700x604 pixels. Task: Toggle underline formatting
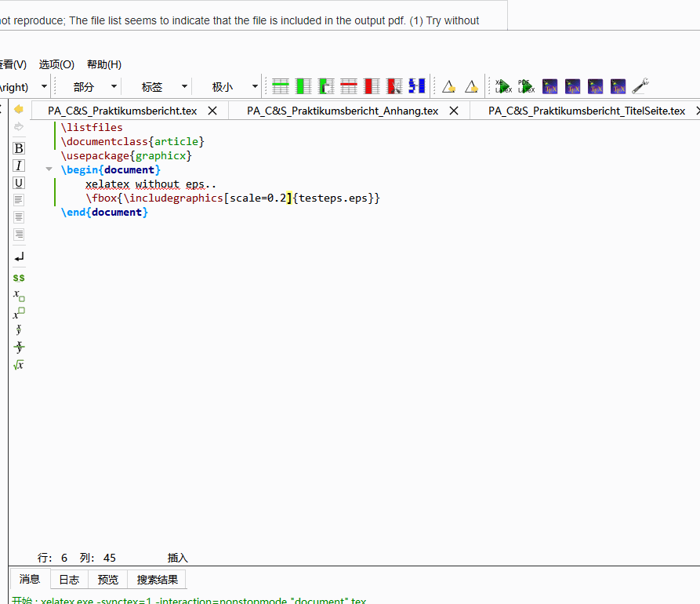coord(18,182)
